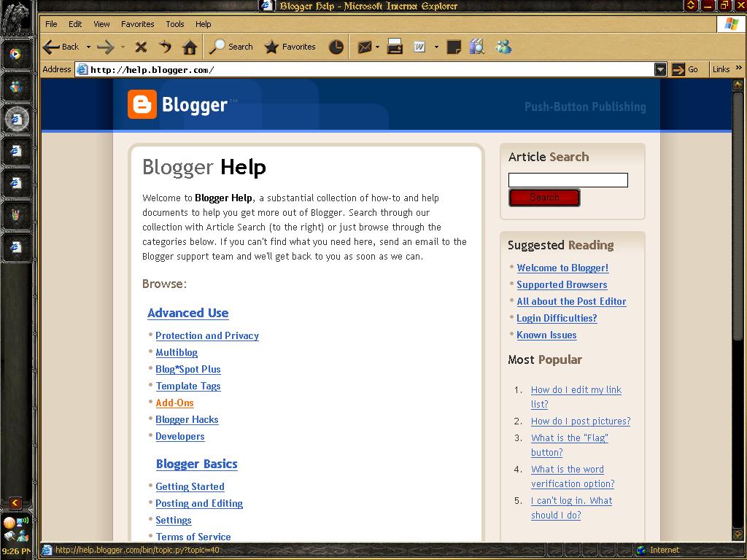Click the taskbar collapse arrow button
747x560 pixels.
(x=15, y=503)
